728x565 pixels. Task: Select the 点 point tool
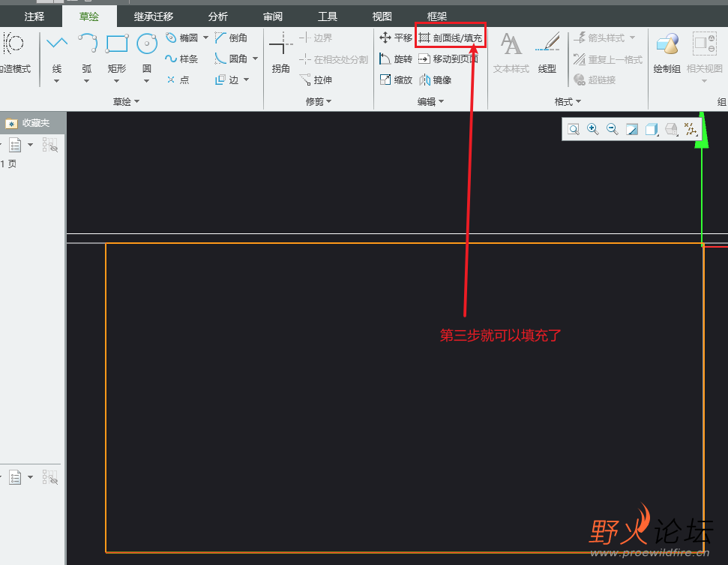coord(178,80)
